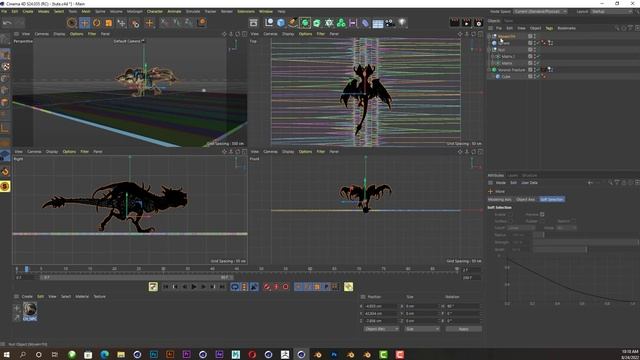The height and width of the screenshot is (360, 640).
Task: Select the material thumbnail in the Material manager
Action: coord(29,309)
